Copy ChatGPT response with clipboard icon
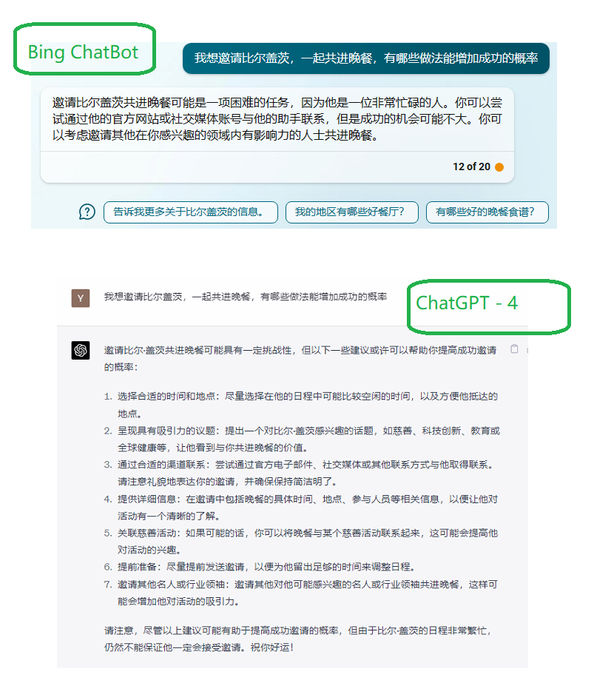The image size is (594, 700). coord(514,349)
